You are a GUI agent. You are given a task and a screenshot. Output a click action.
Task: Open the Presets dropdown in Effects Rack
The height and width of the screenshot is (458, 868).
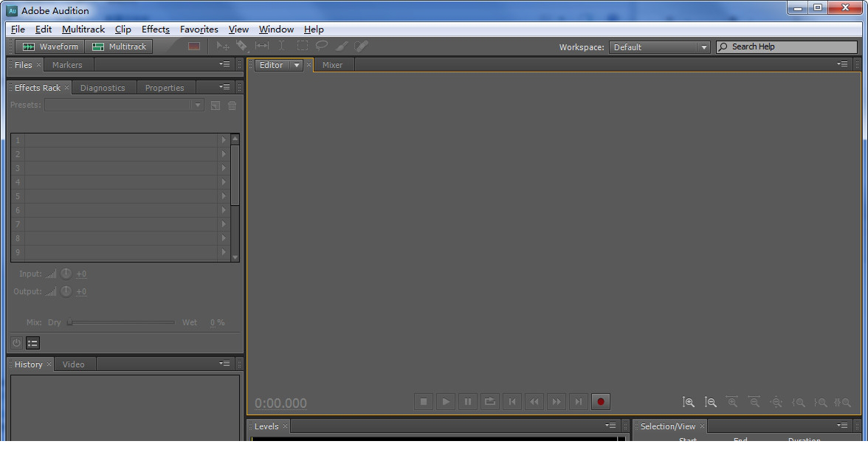(196, 105)
